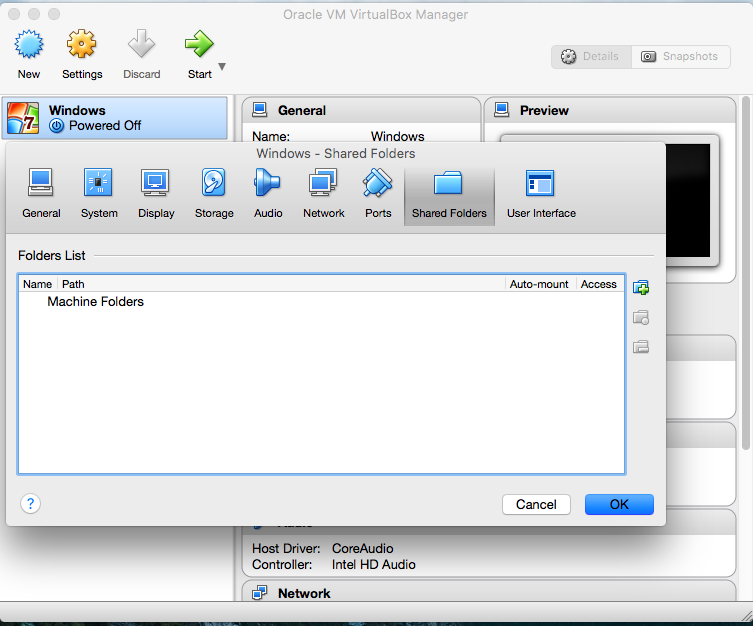The image size is (753, 626).
Task: Click the Access column header
Action: click(599, 284)
